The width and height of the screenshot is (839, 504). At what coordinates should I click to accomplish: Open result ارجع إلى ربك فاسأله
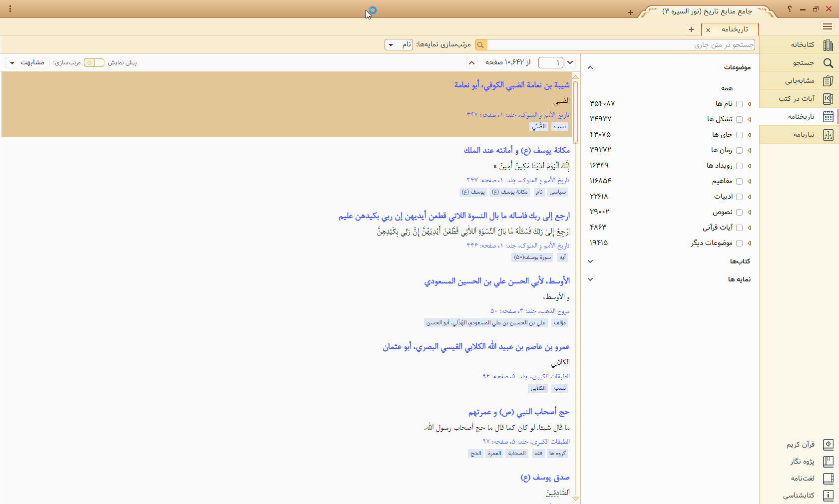pyautogui.click(x=454, y=216)
